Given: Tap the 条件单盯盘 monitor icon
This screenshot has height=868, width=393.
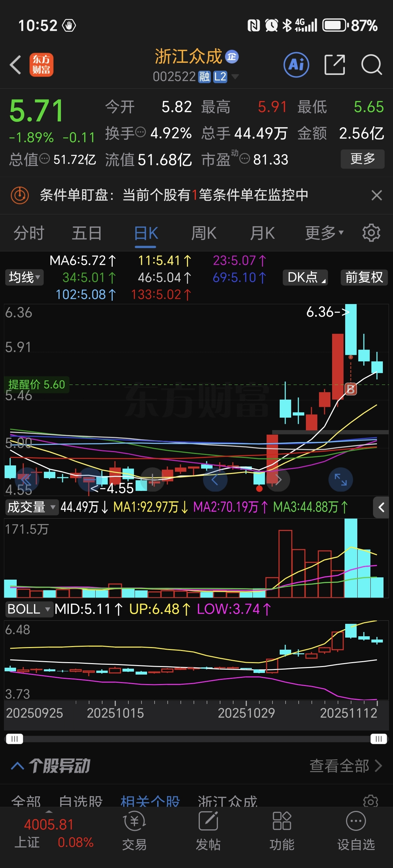Looking at the screenshot, I should click(20, 195).
